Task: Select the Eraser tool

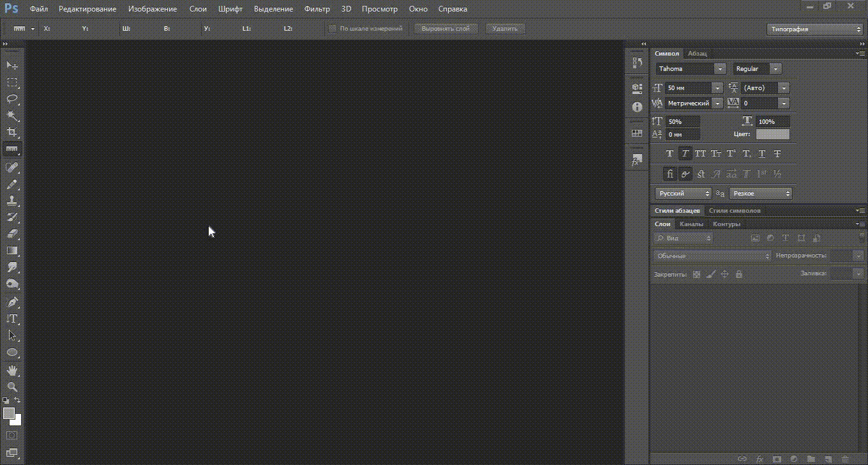Action: click(12, 234)
